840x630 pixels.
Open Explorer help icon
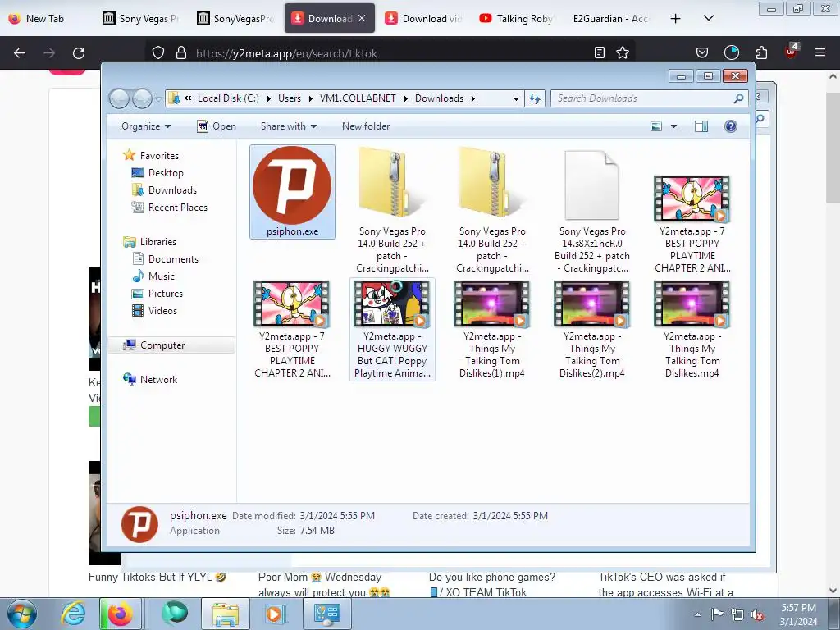coord(731,126)
